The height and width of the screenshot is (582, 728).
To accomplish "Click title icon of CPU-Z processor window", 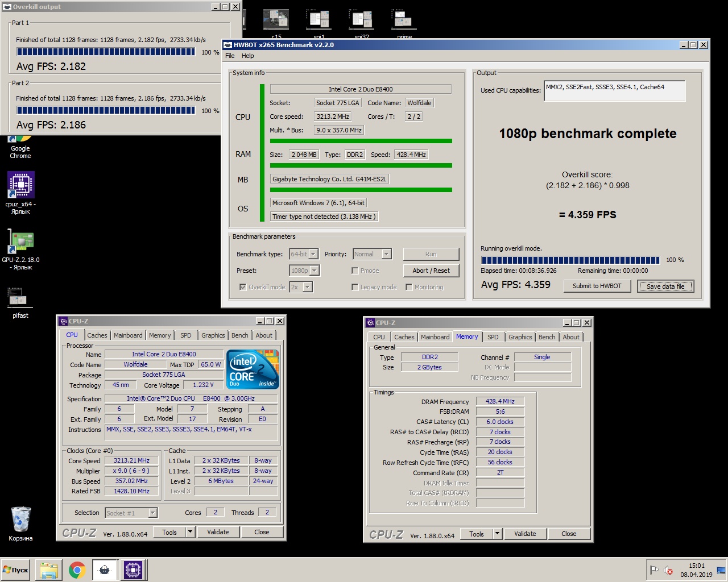I will tap(63, 321).
